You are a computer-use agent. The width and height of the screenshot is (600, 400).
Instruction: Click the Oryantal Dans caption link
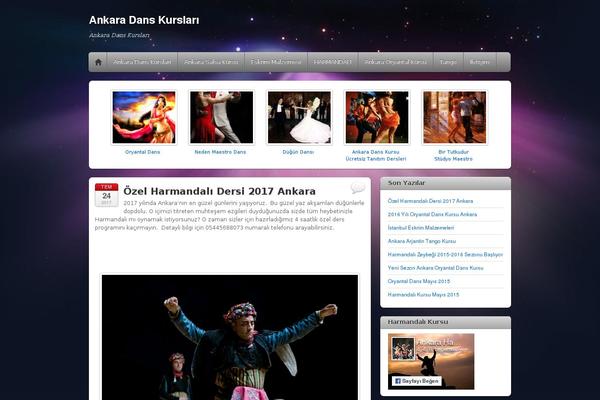click(x=142, y=152)
